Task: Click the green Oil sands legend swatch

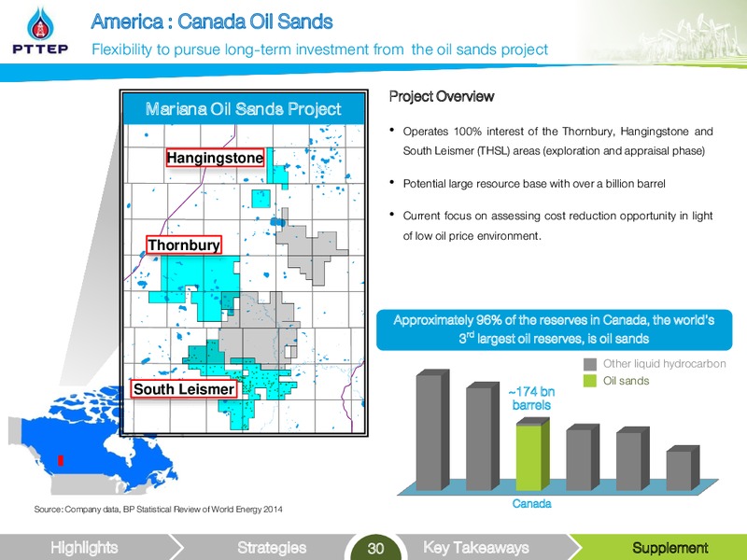Action: point(590,381)
